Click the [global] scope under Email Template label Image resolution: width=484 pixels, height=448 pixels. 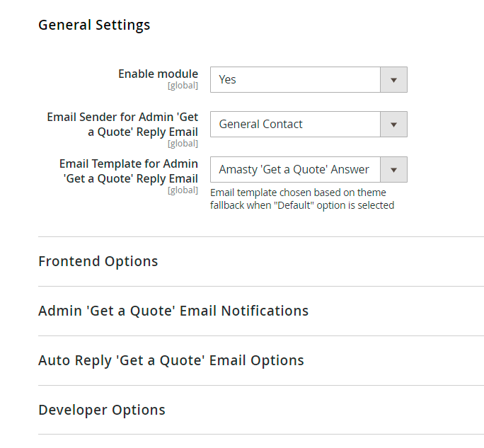click(183, 190)
